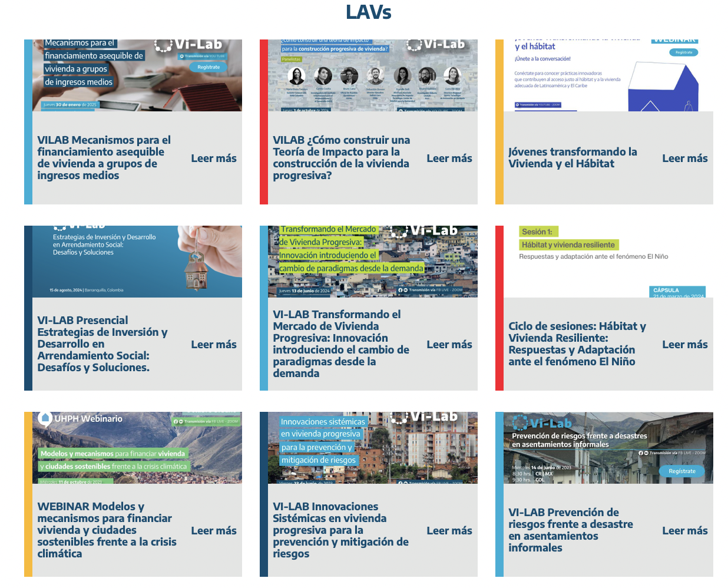Viewport: 728px width, 588px height.
Task: Click blue house illustration in Jóvenes banner
Action: click(x=664, y=88)
